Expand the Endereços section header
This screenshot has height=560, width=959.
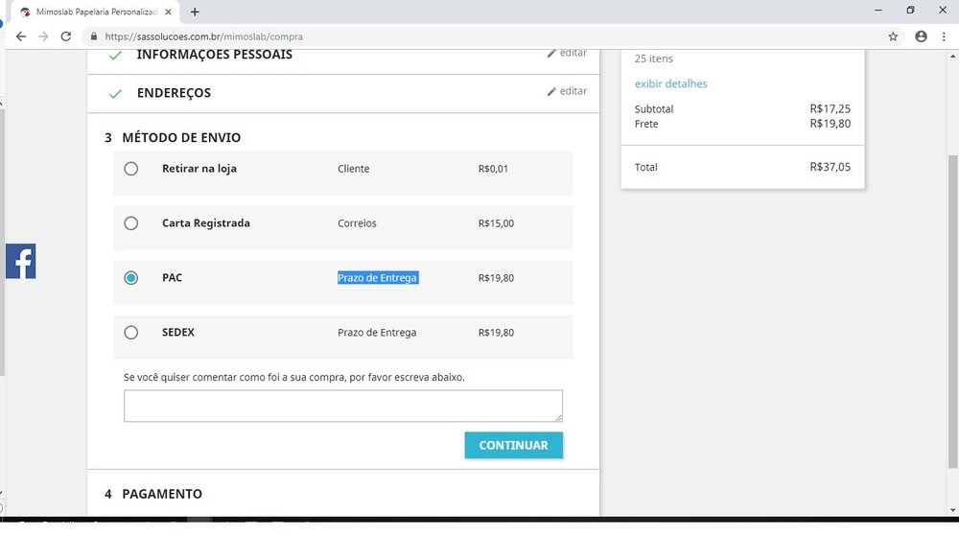coord(174,93)
